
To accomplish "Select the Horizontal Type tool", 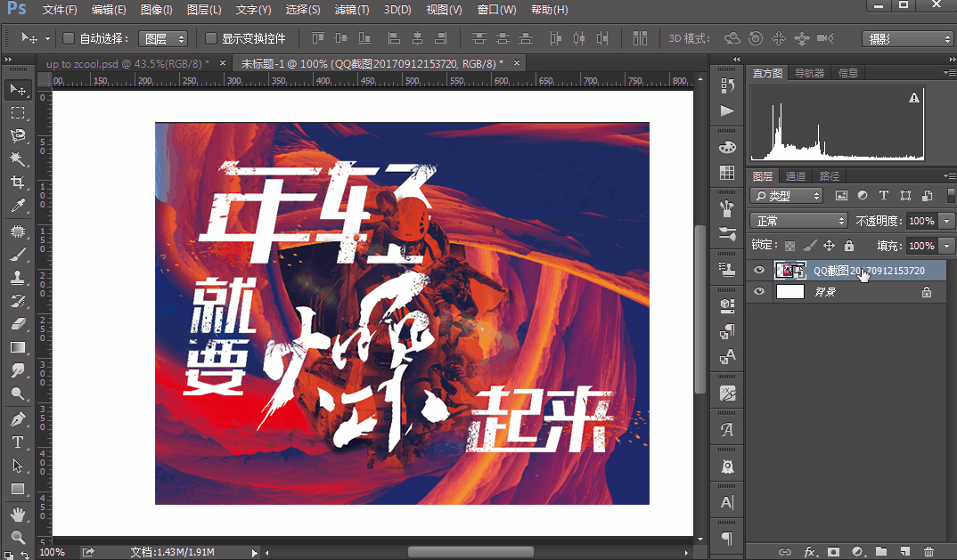I will click(18, 442).
